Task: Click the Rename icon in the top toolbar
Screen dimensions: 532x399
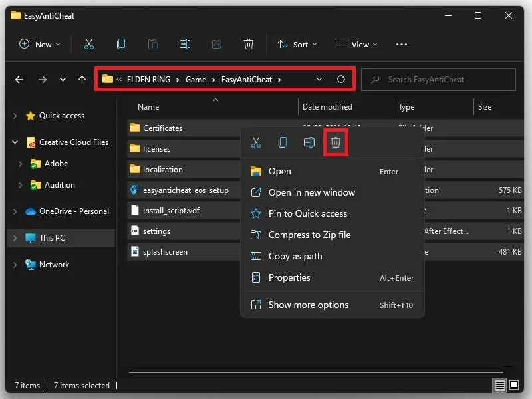Action: pos(185,44)
